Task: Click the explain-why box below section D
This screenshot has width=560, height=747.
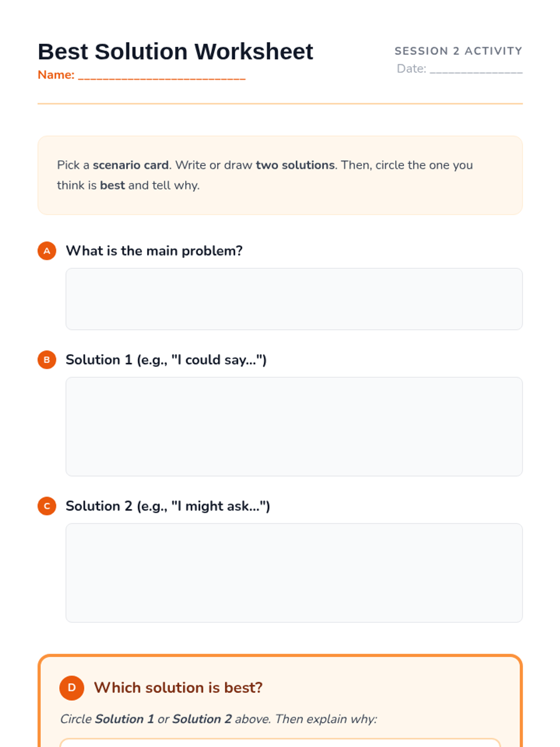Action: 280,743
